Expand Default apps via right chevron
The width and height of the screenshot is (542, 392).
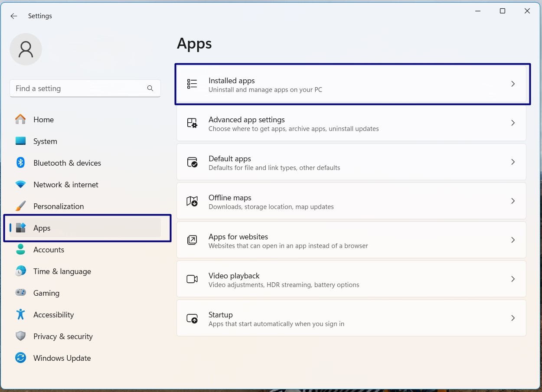(x=513, y=162)
